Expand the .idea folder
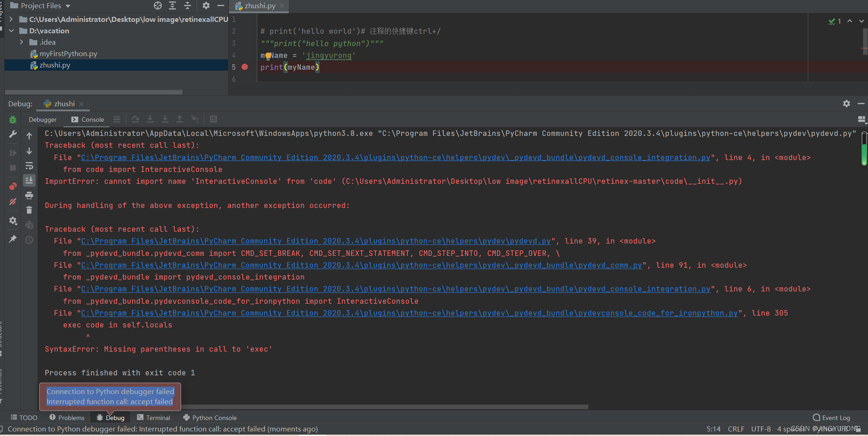 click(x=21, y=42)
